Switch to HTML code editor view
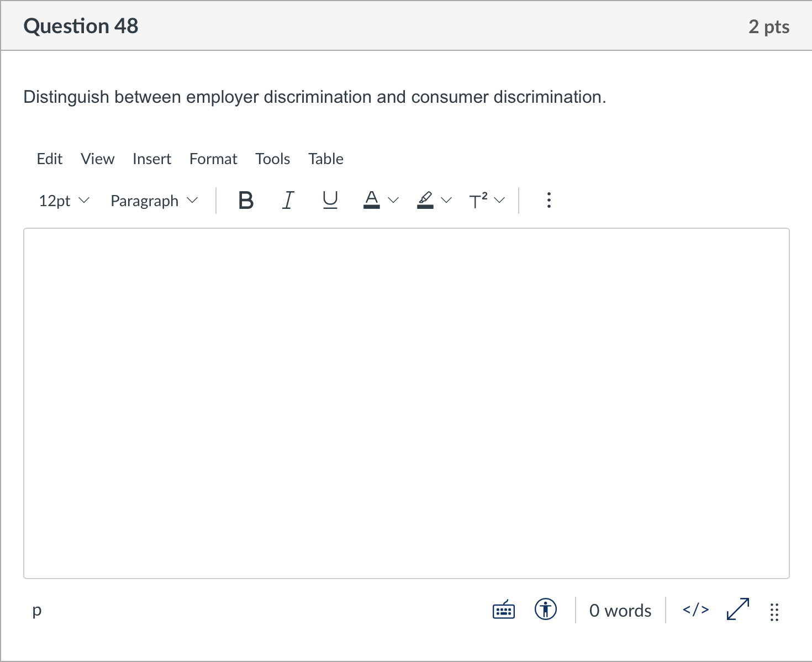Viewport: 812px width, 662px height. coord(696,610)
